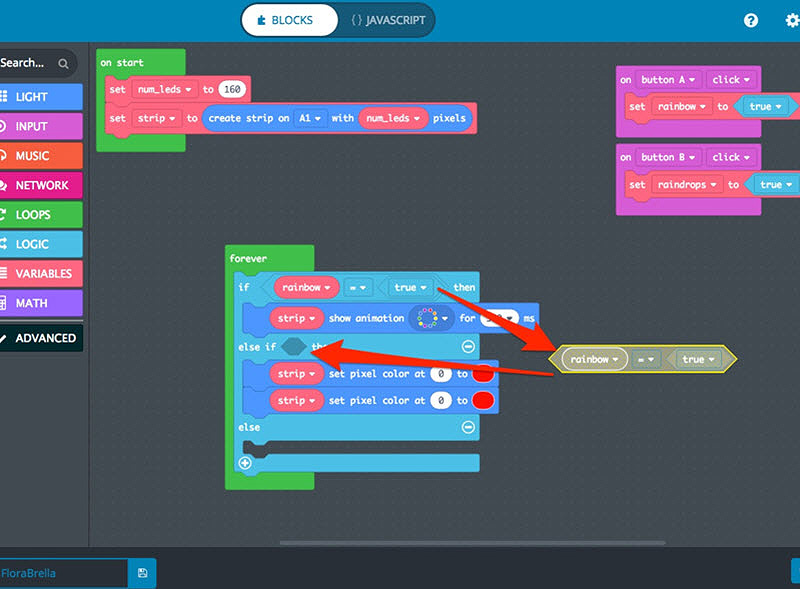Screen dimensions: 800x589
Task: Open the LIGHT blocks category
Action: (x=41, y=97)
